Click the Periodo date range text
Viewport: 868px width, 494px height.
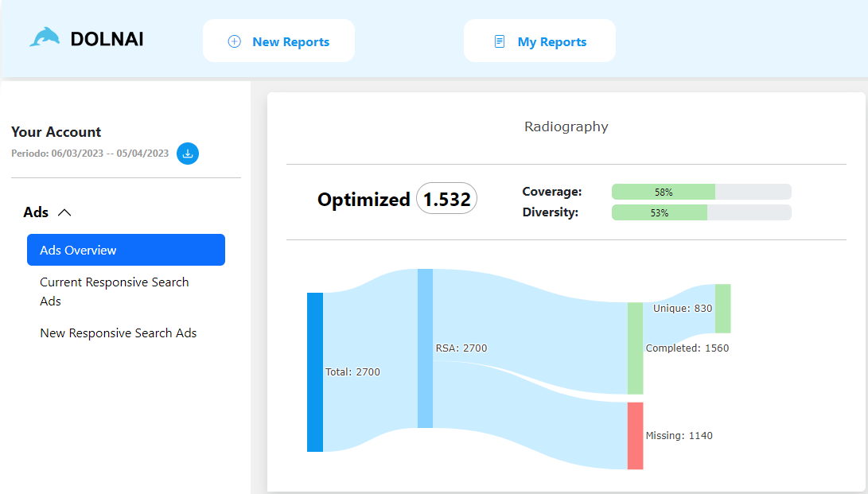[90, 154]
